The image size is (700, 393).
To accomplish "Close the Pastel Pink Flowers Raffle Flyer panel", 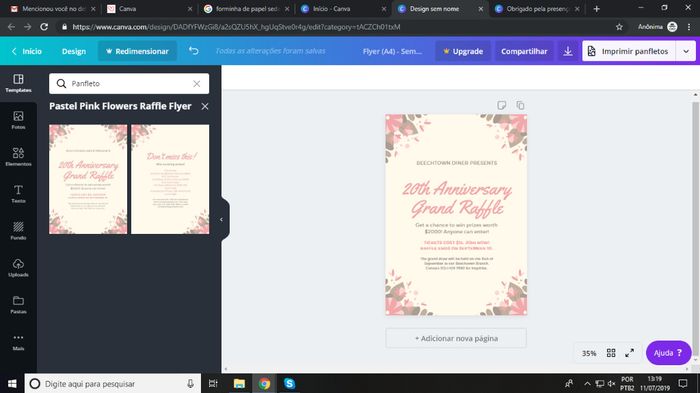I will click(204, 106).
